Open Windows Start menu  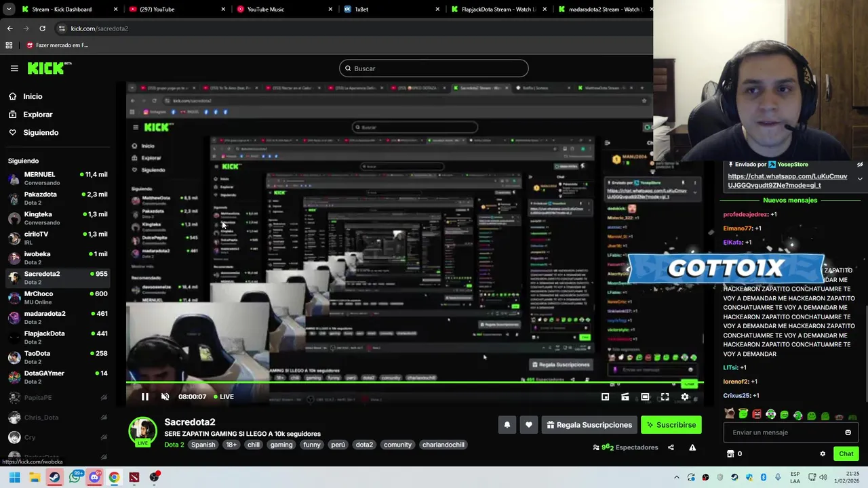pyautogui.click(x=14, y=477)
